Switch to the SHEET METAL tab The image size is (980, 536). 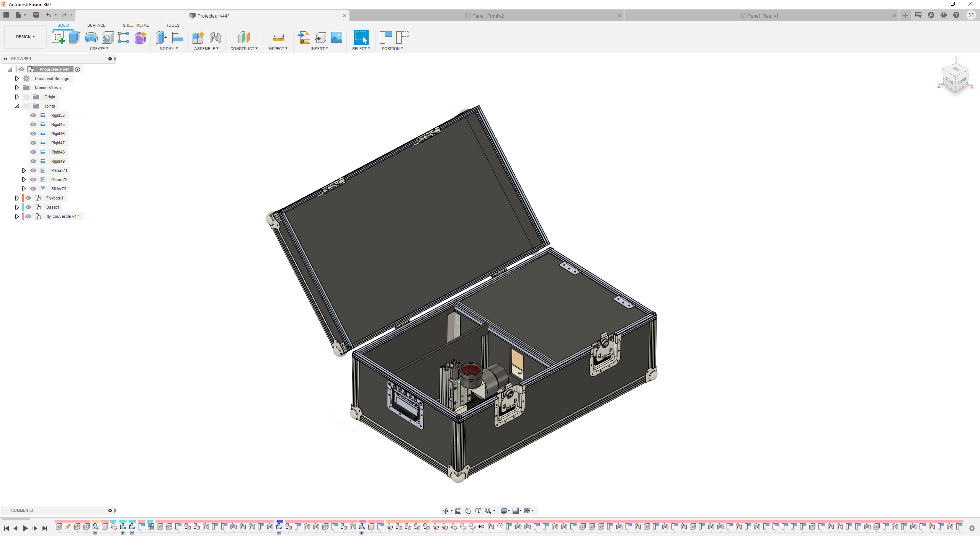tap(136, 25)
